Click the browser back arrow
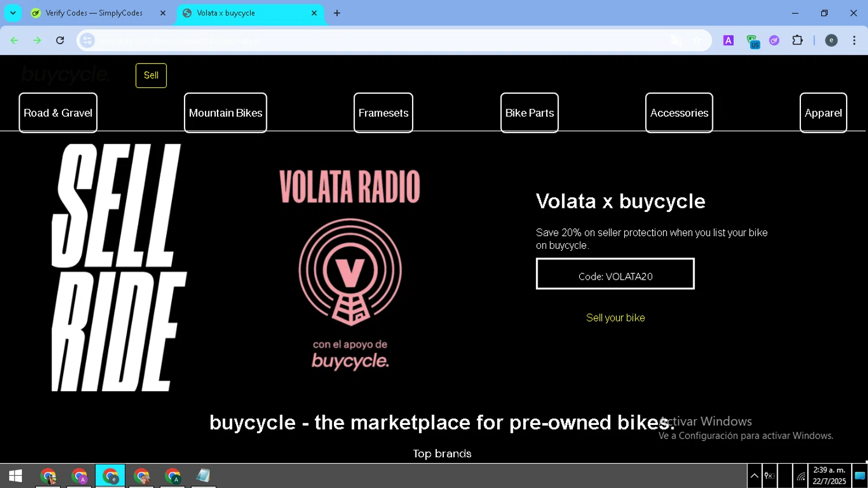This screenshot has height=488, width=868. [x=14, y=41]
